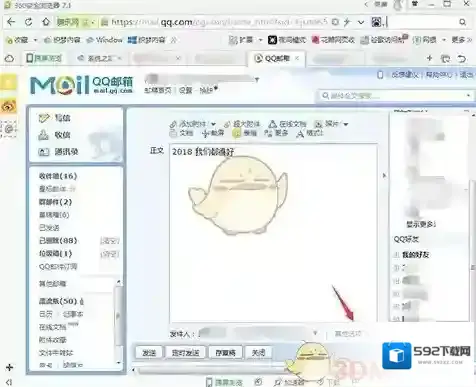Click the cloud icon left of the tabs
Viewport: 476px width, 387px height.
[10, 59]
